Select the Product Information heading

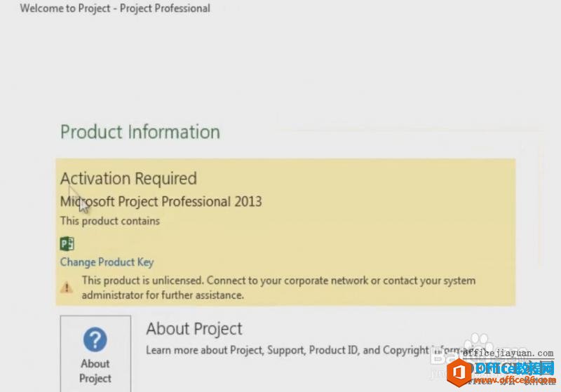(x=140, y=132)
